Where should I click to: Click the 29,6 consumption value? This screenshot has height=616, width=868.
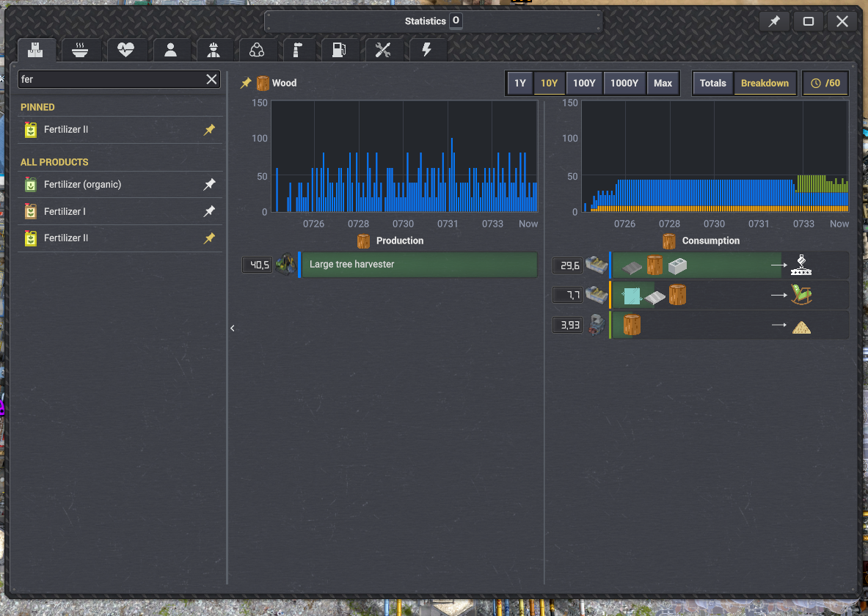pos(568,265)
